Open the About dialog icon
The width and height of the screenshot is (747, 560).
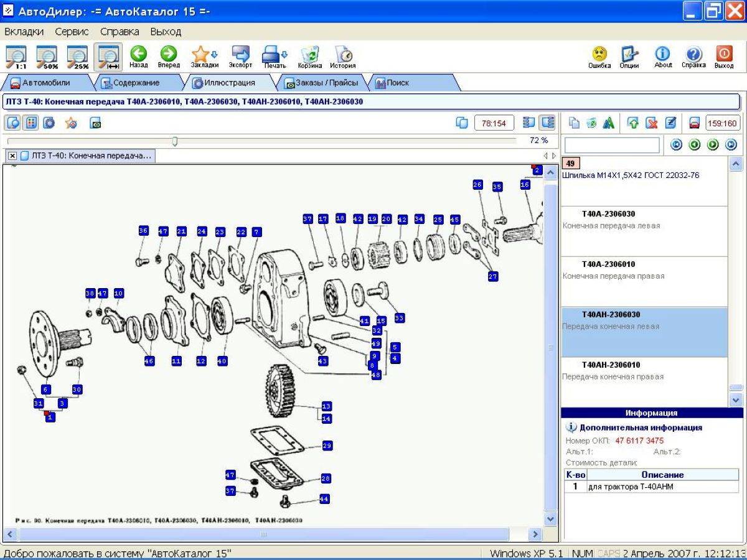[663, 57]
